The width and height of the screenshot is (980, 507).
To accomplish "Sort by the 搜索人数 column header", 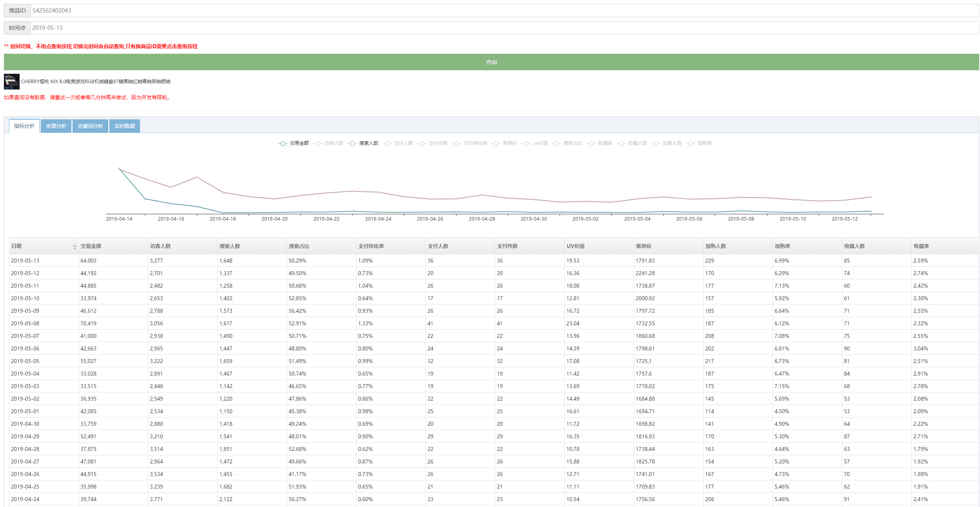I will (252, 246).
